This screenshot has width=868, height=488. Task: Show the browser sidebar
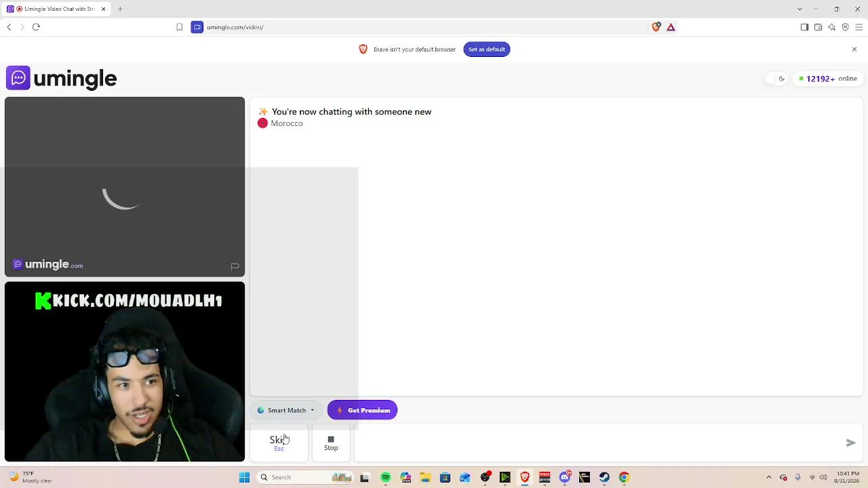pos(804,27)
